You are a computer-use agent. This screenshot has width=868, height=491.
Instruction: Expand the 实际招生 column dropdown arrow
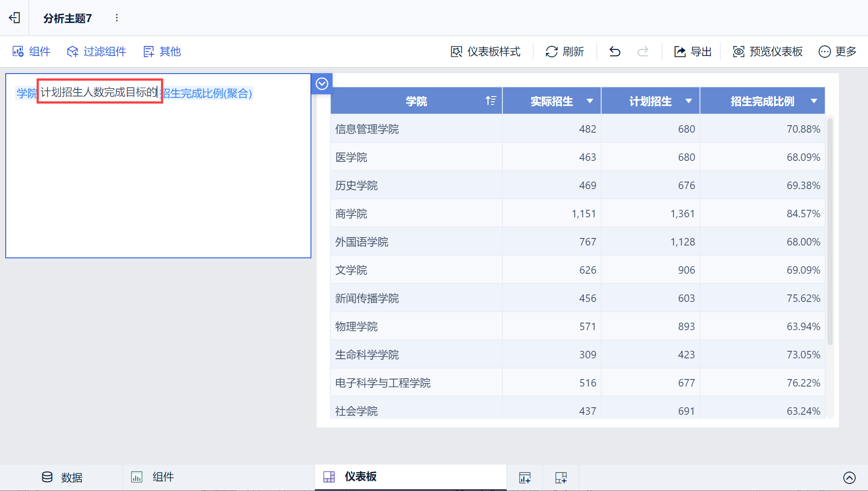pos(590,101)
